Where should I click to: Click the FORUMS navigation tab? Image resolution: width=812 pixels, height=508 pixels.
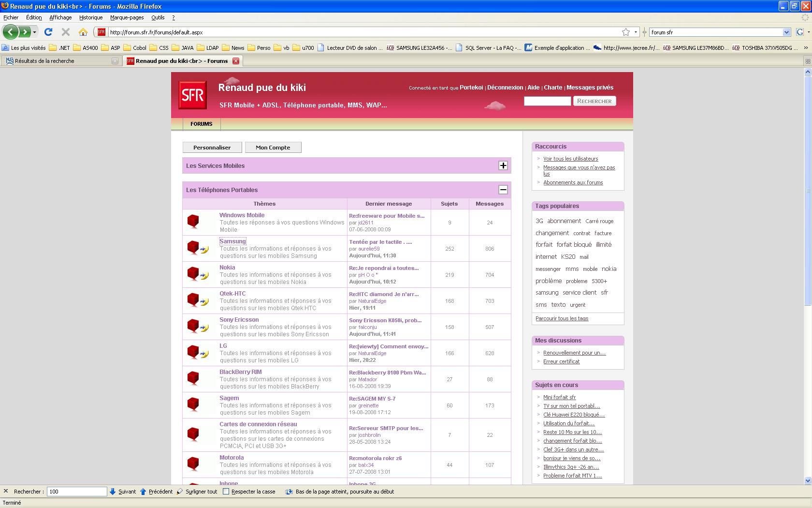tap(201, 124)
